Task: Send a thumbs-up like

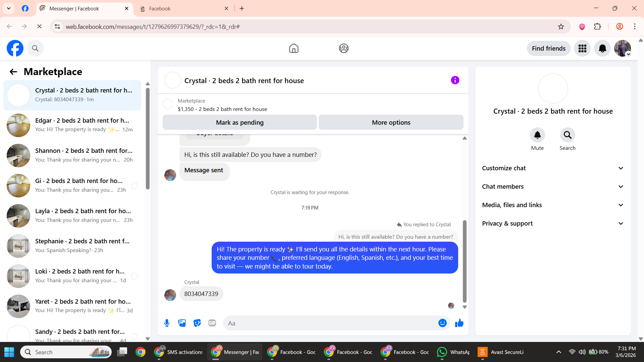Action: click(459, 323)
